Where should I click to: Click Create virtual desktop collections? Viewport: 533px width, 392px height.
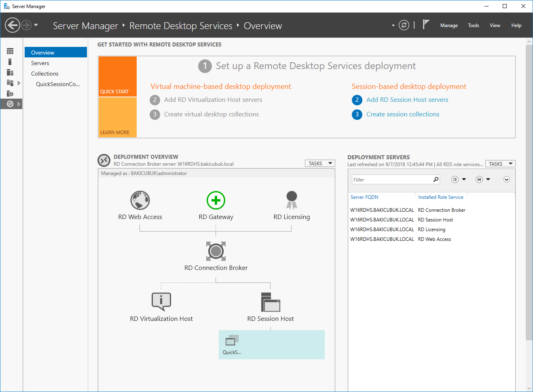(212, 114)
